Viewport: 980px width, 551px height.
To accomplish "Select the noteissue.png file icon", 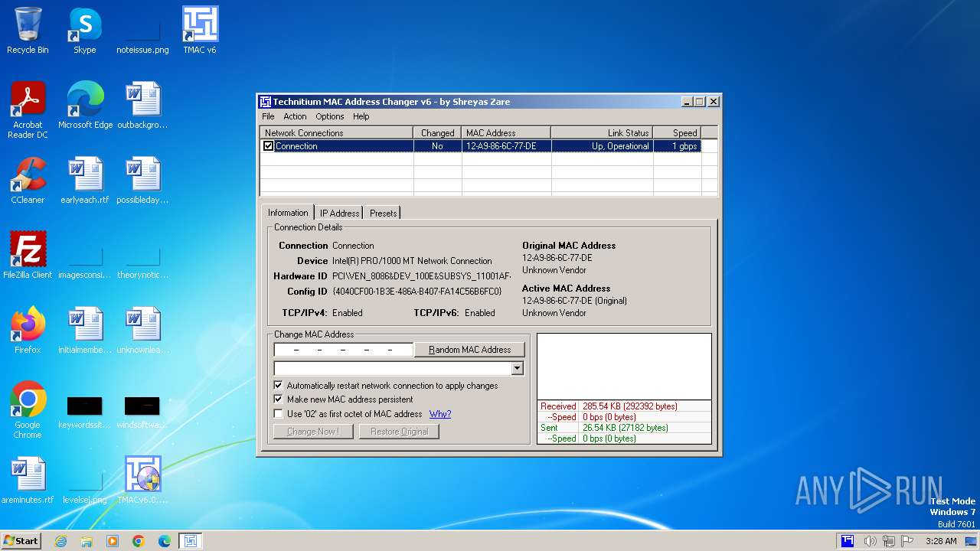I will click(142, 31).
